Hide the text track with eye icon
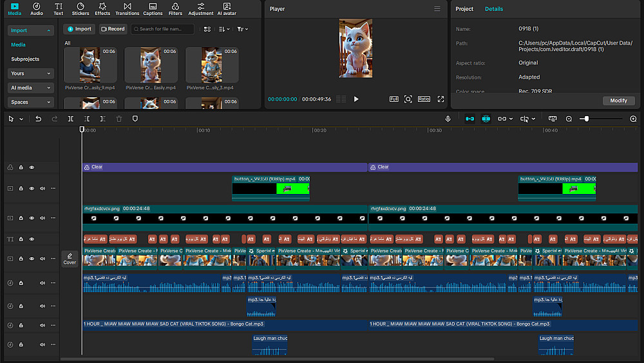Image resolution: width=644 pixels, height=363 pixels. click(x=32, y=239)
